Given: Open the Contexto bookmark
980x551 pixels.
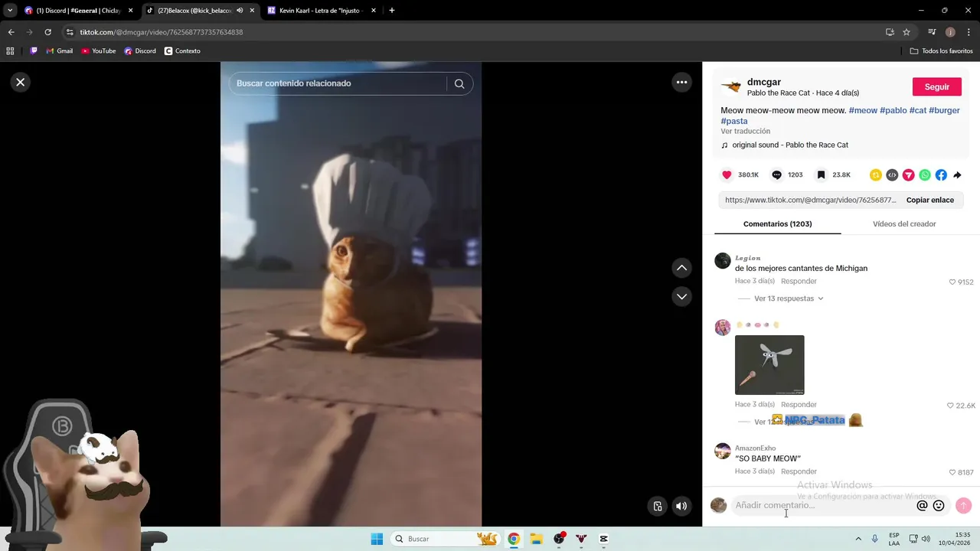Looking at the screenshot, I should (x=182, y=51).
